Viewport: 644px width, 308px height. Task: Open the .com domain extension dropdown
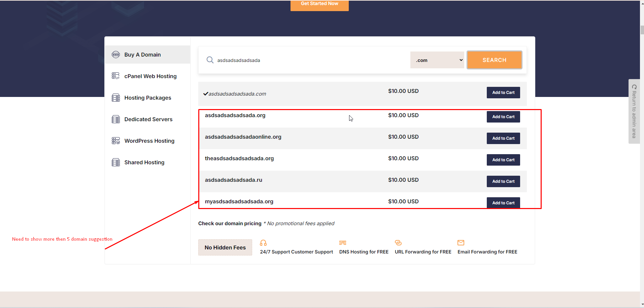click(437, 60)
